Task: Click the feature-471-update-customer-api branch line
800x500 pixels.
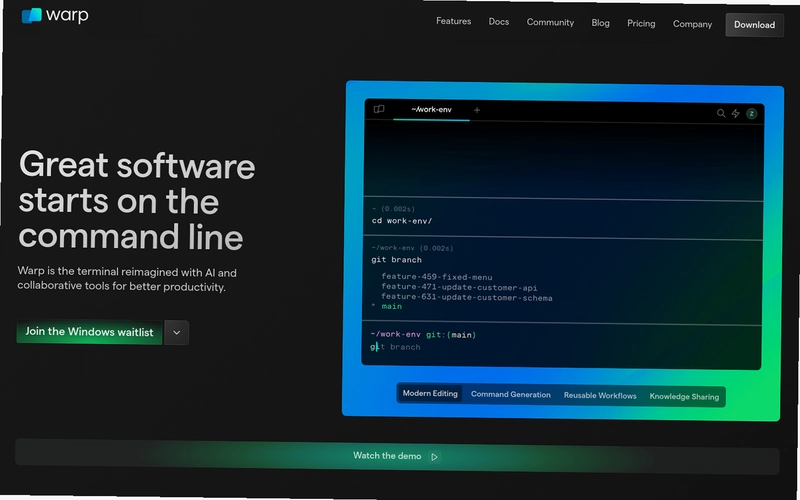Action: pos(459,287)
